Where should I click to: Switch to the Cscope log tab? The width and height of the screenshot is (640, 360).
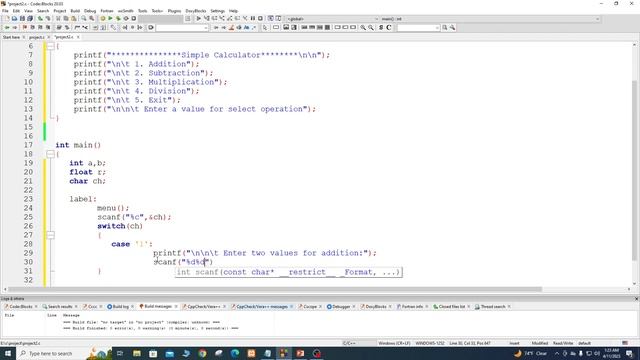point(310,307)
